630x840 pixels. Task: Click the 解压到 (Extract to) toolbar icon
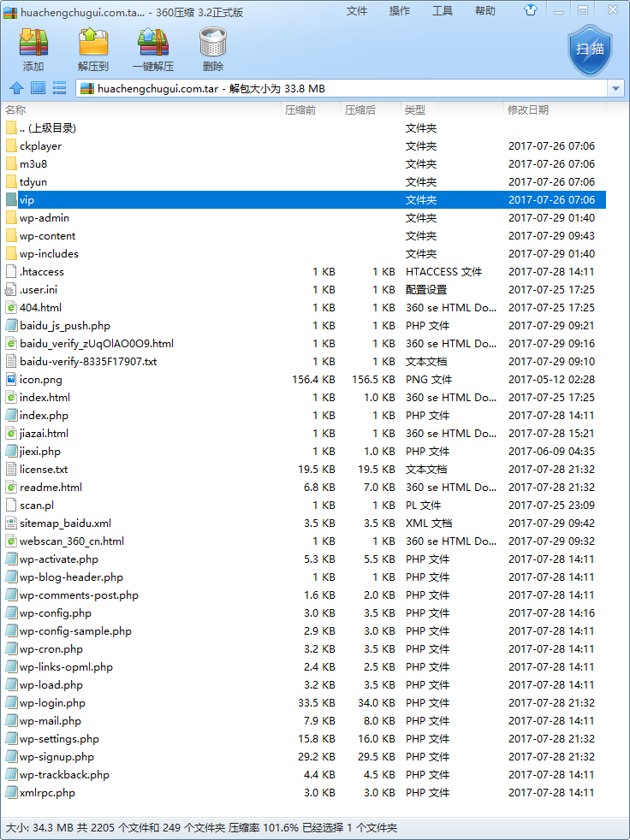click(93, 43)
